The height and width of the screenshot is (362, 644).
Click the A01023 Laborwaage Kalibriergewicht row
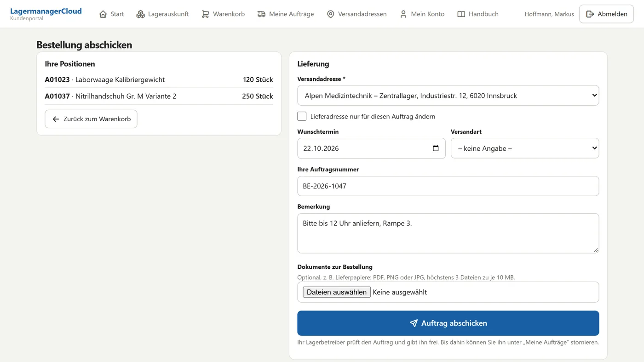click(x=159, y=79)
